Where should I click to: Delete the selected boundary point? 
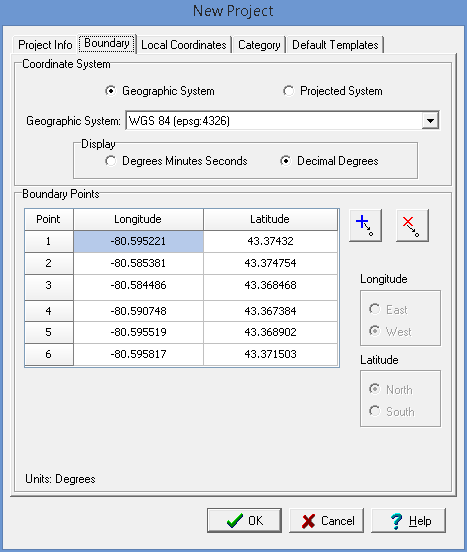click(412, 225)
